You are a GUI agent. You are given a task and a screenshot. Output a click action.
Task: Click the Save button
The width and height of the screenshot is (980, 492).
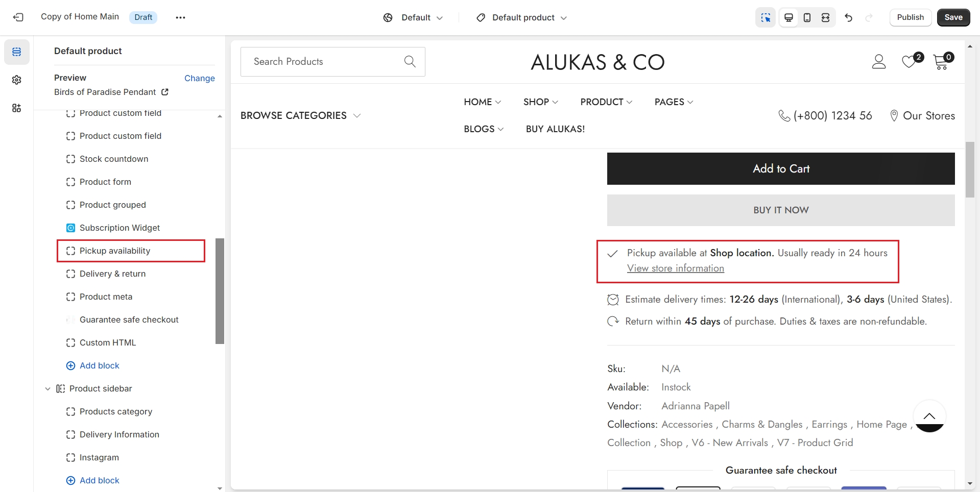[953, 17]
